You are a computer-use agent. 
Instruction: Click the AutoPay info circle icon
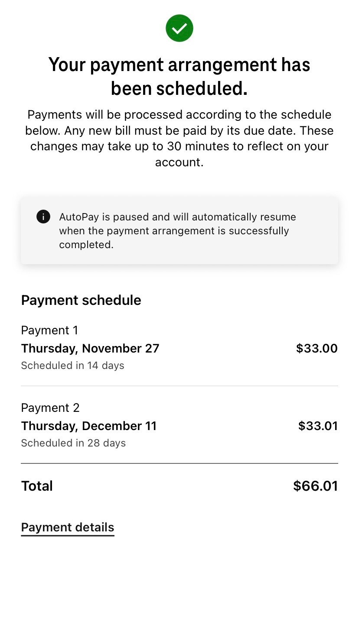coord(43,217)
